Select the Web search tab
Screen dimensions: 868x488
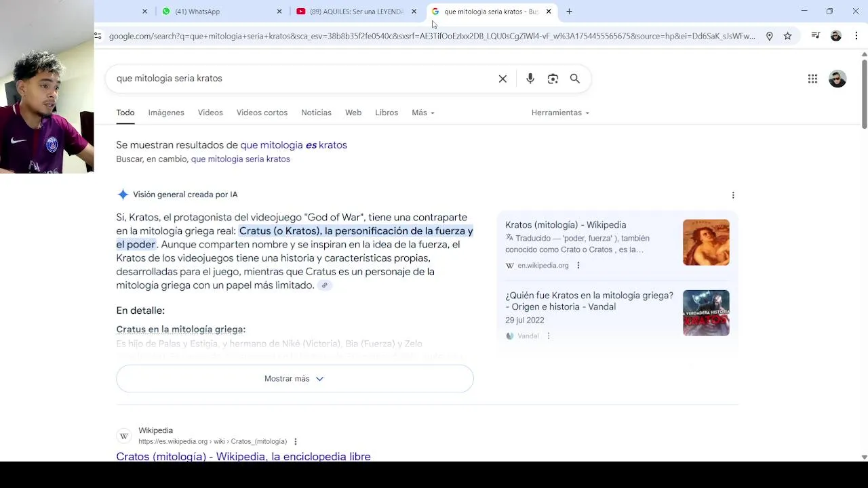point(353,113)
